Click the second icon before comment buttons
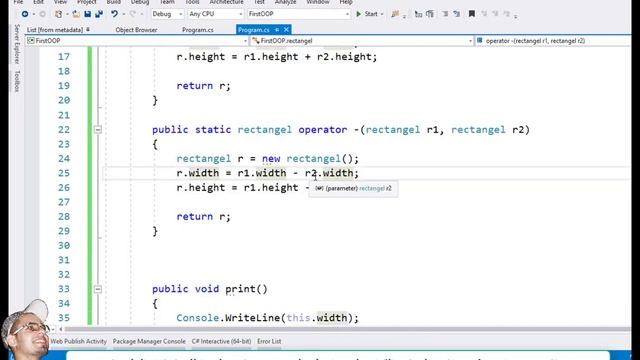The height and width of the screenshot is (360, 640). point(430,14)
